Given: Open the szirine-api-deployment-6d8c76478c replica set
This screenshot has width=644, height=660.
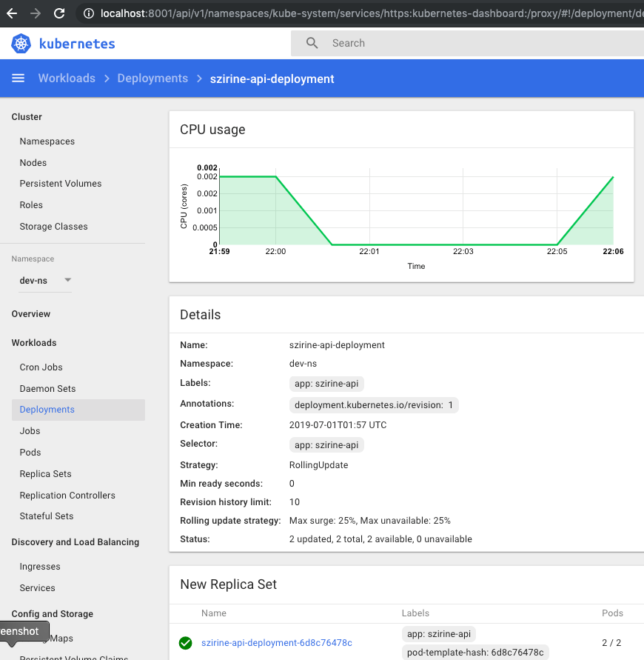Looking at the screenshot, I should pyautogui.click(x=277, y=643).
